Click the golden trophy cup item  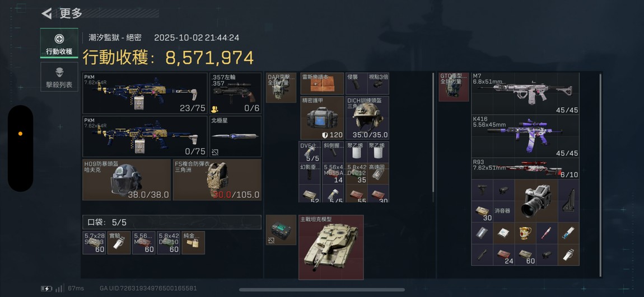pyautogui.click(x=525, y=233)
